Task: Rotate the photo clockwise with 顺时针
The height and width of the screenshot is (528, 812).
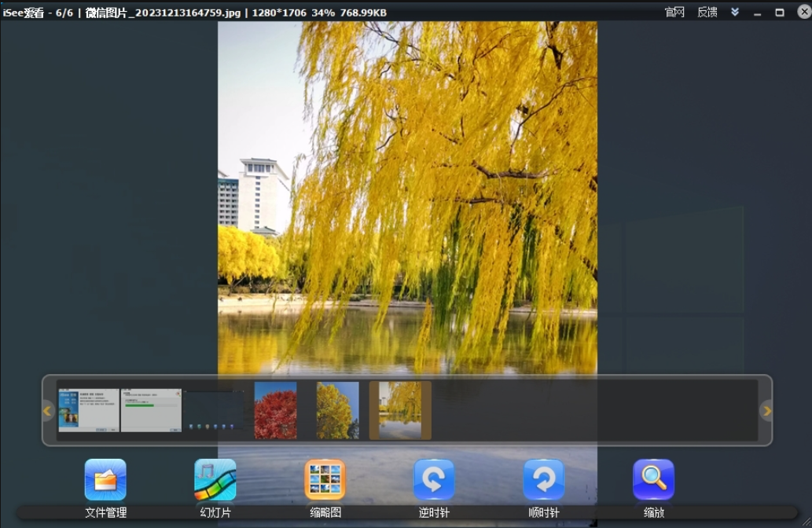Action: [544, 479]
